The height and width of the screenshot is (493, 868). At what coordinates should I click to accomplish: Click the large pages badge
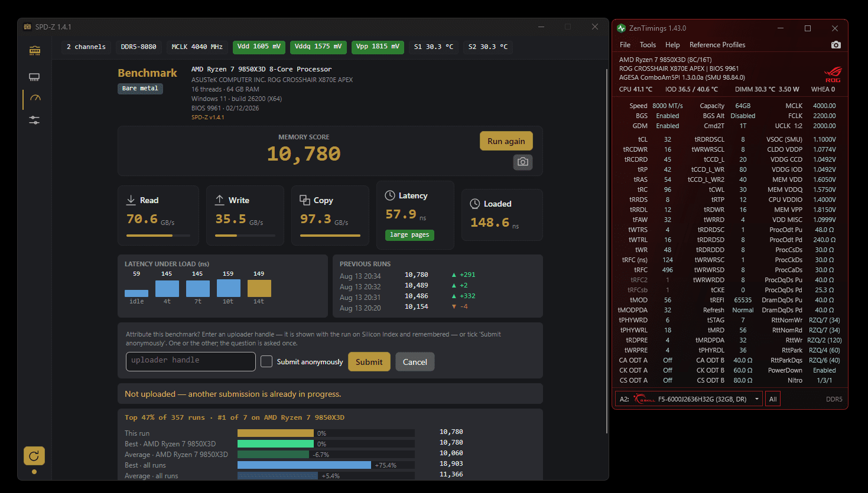tap(409, 235)
